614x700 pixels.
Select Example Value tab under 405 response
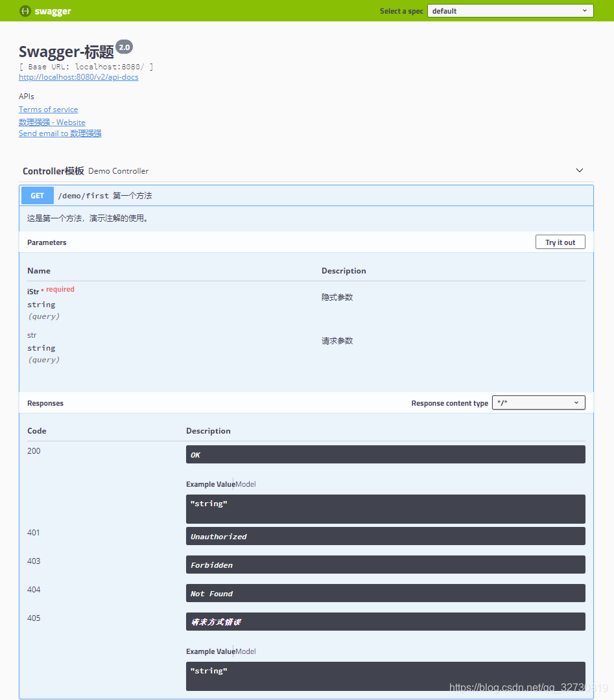coord(210,651)
